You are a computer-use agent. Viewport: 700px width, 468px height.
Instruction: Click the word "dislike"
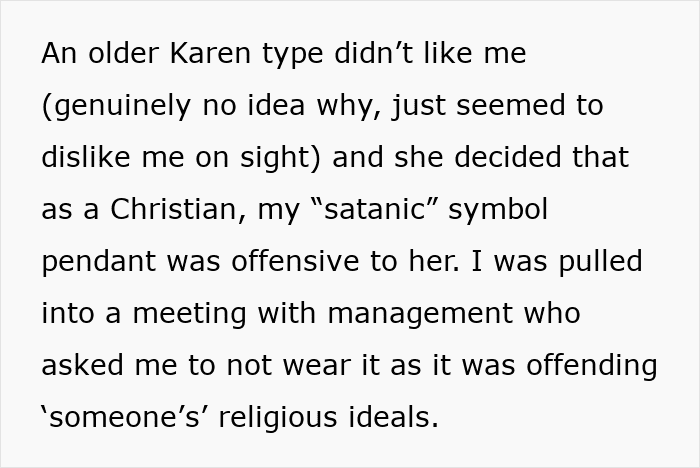[86, 157]
